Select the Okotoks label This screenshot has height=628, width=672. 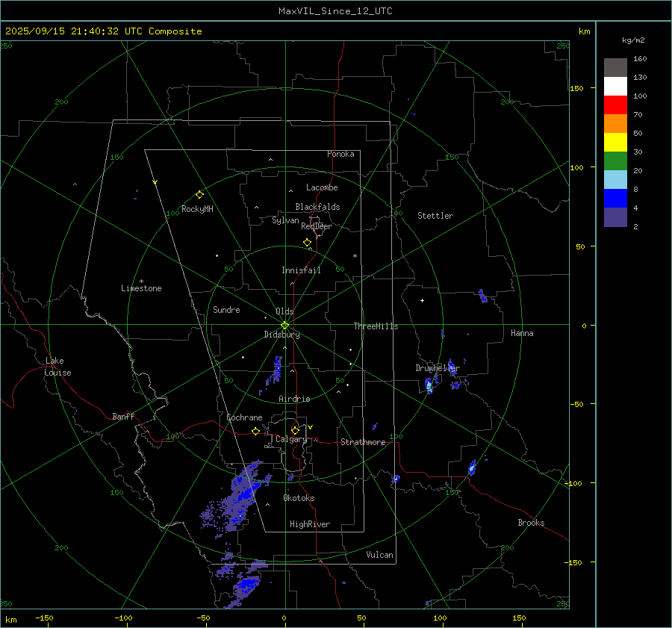[x=299, y=498]
